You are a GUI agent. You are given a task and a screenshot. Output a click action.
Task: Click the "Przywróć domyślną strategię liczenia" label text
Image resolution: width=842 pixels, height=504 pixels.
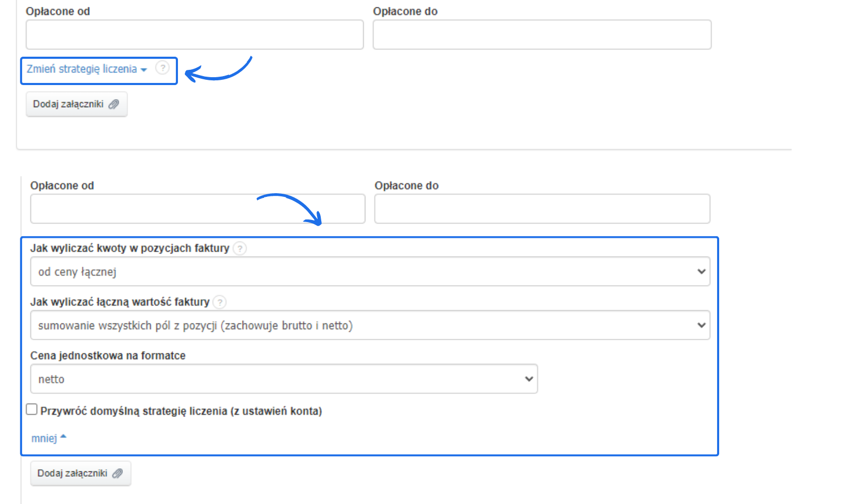181,411
